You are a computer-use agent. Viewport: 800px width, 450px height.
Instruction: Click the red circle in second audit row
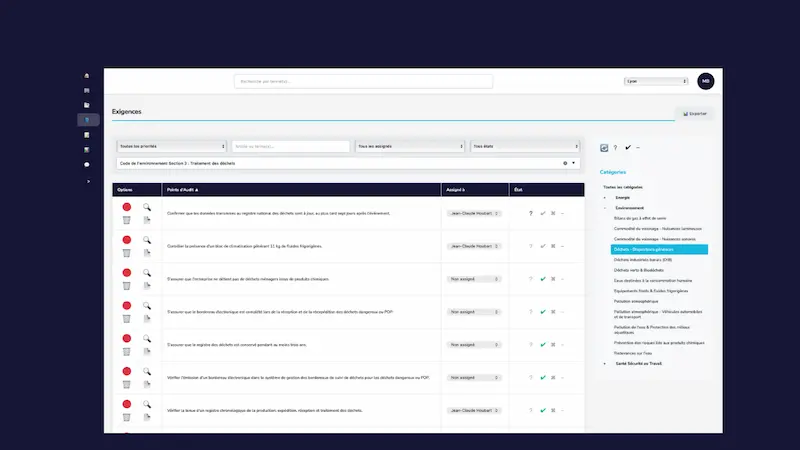click(127, 240)
